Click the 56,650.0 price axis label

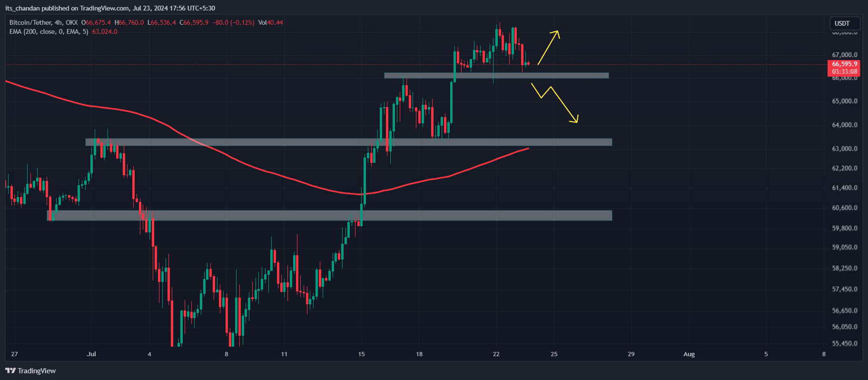tap(844, 310)
